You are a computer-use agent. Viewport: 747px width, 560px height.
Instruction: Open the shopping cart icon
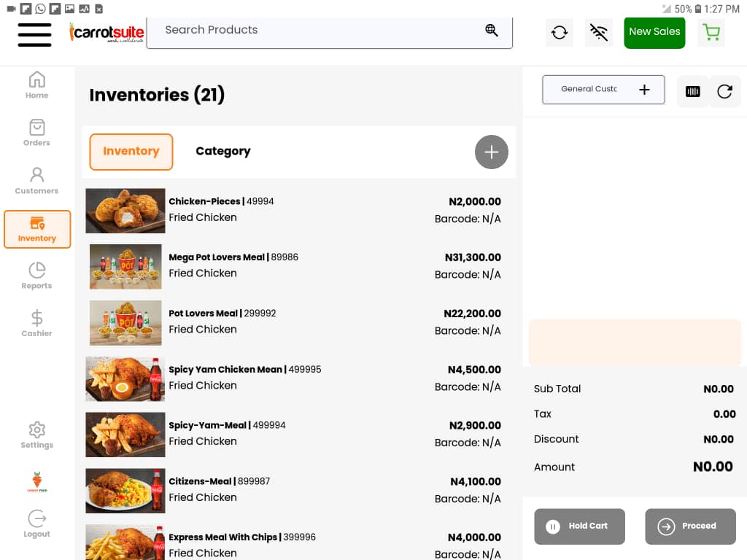(x=711, y=33)
